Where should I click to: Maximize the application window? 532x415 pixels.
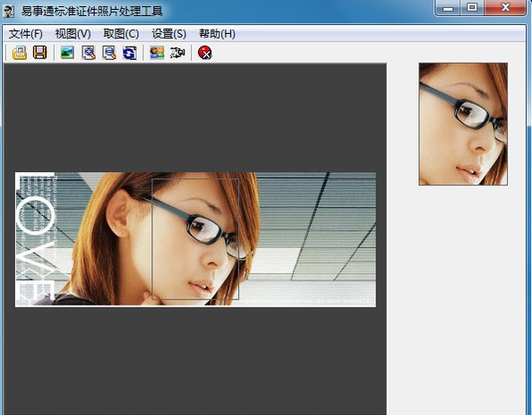(472, 7)
